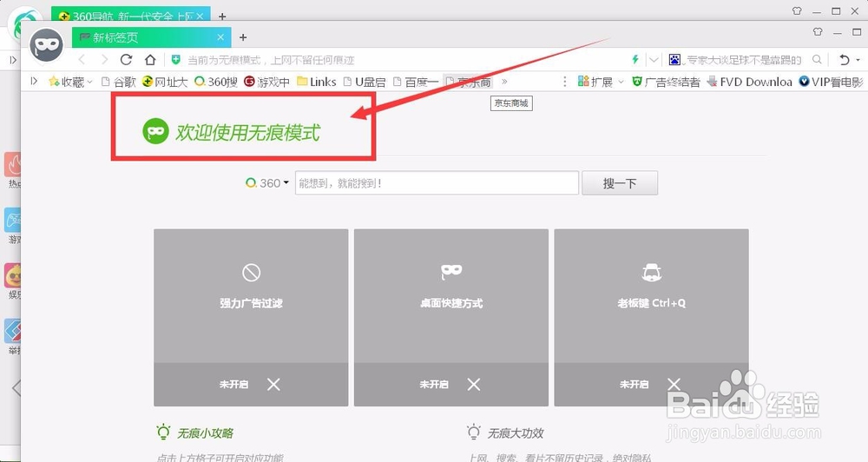
Task: Open the entertainment face icon in back window sidebar
Action: pyautogui.click(x=13, y=275)
